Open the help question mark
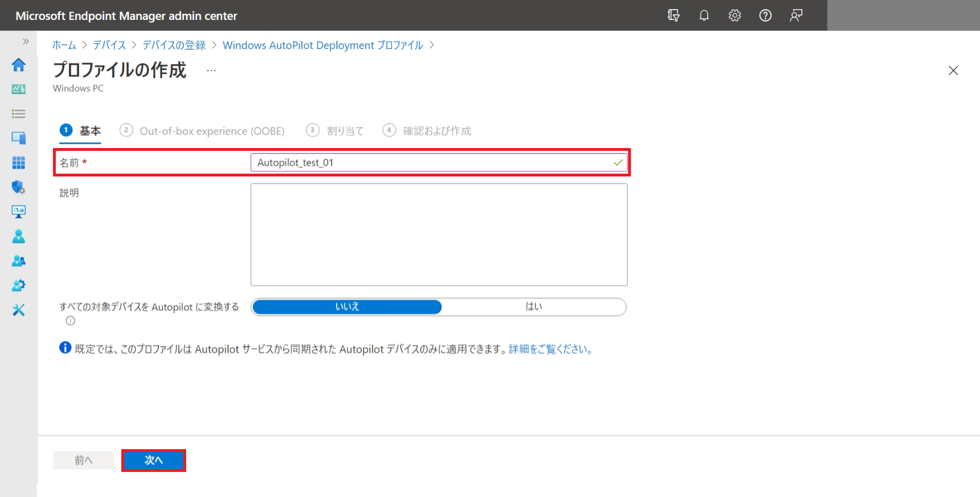Image resolution: width=980 pixels, height=497 pixels. 766,15
